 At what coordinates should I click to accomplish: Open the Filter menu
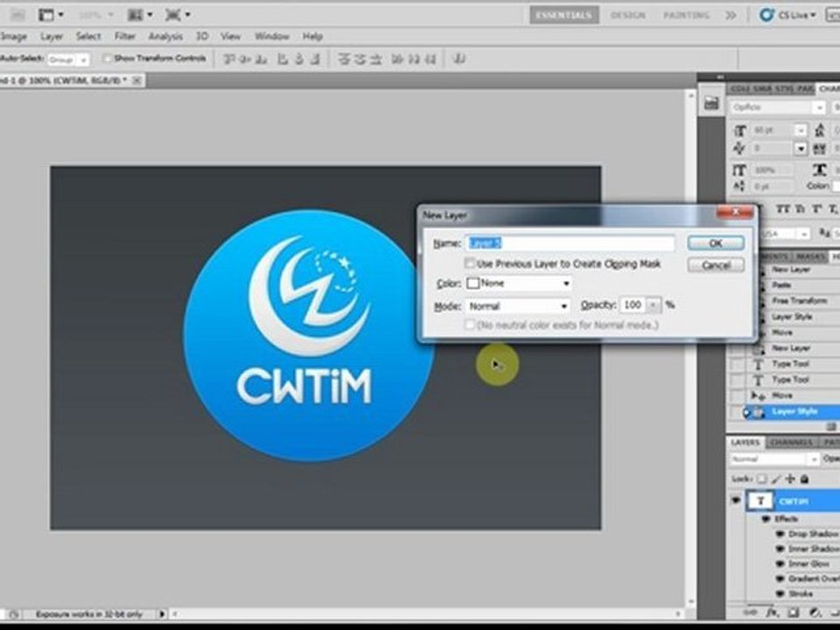(125, 37)
